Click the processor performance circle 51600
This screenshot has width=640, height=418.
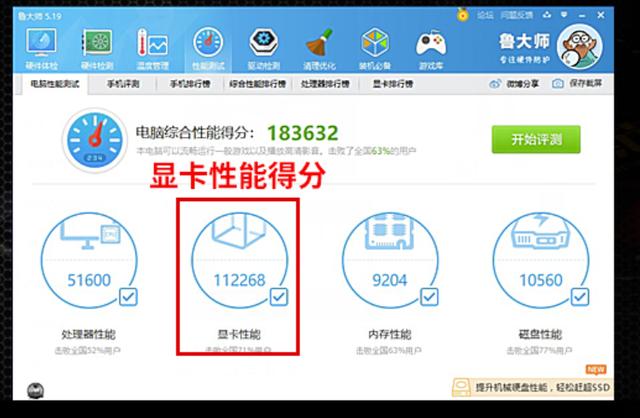89,260
